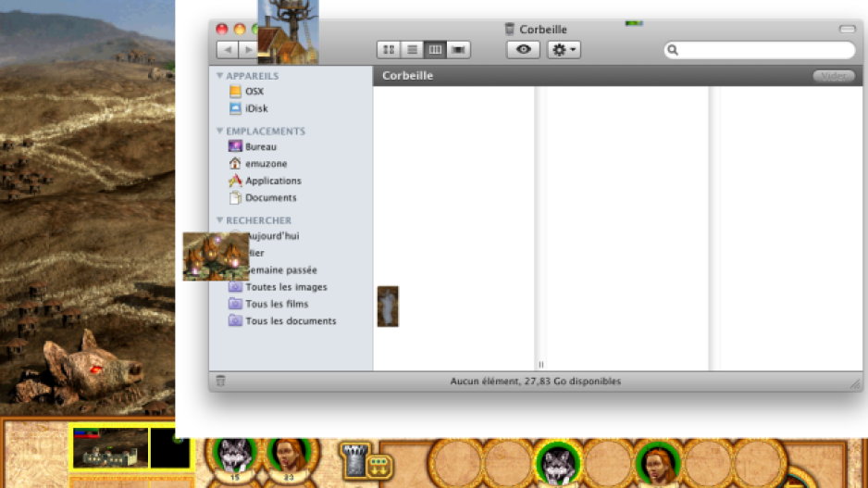Click the green arrows button beside tower

pyautogui.click(x=378, y=467)
